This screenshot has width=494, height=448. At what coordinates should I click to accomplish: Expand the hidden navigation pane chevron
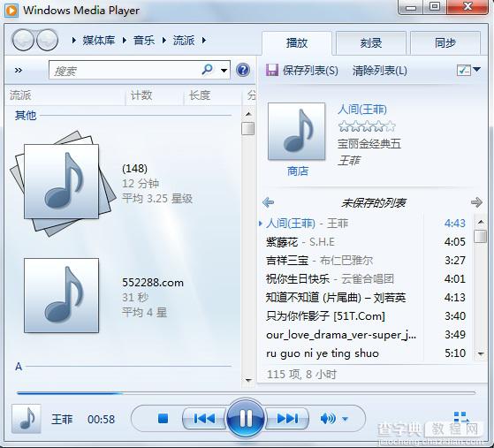[19, 70]
